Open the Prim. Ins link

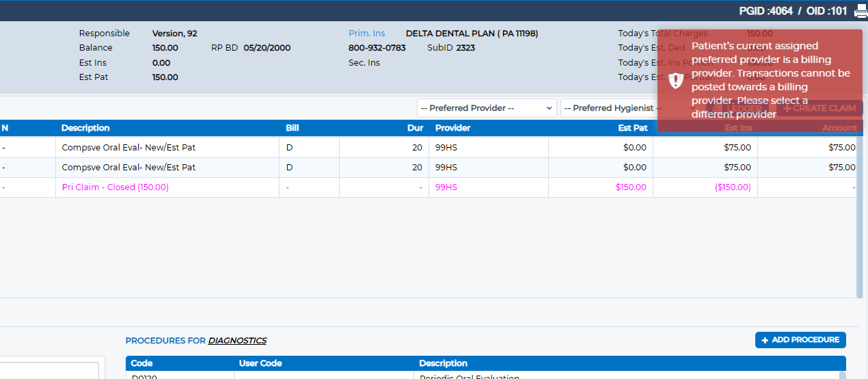[x=367, y=34]
